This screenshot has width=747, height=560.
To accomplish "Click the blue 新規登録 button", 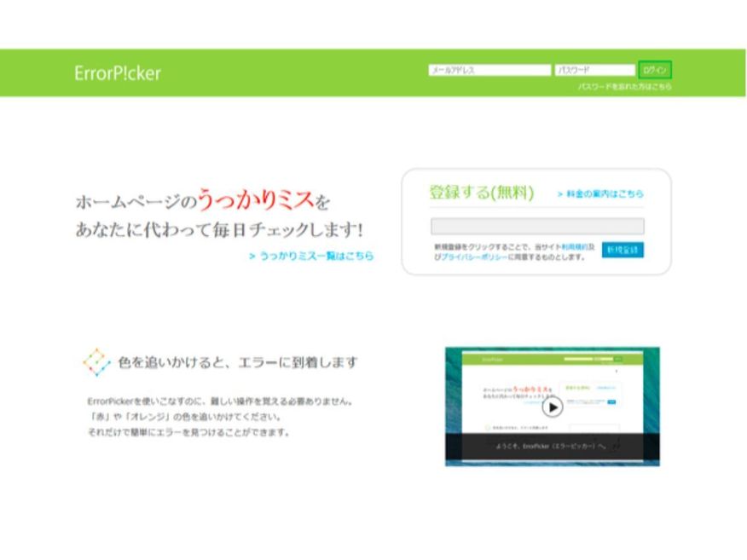I will [x=622, y=250].
